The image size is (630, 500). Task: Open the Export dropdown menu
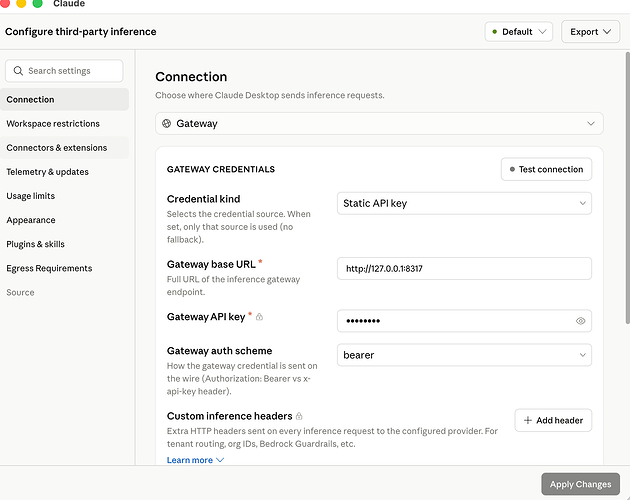590,32
